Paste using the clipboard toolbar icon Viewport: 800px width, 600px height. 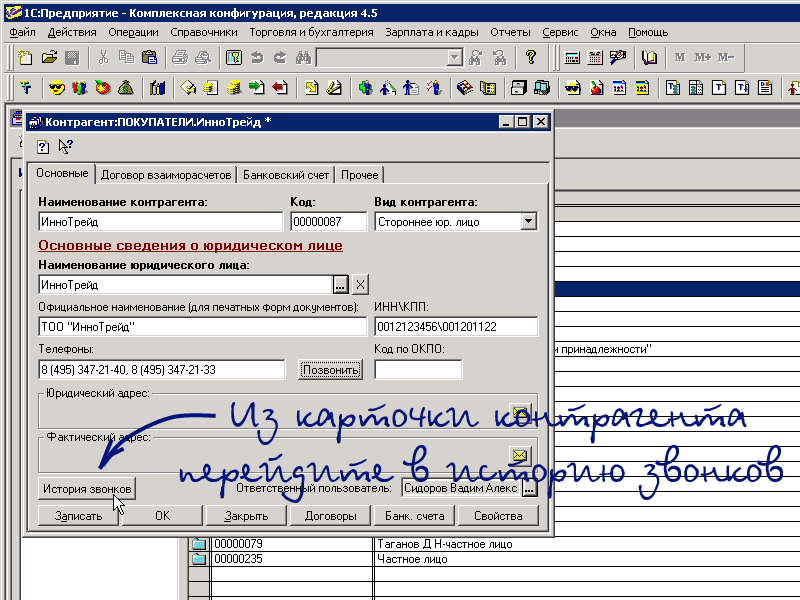149,58
